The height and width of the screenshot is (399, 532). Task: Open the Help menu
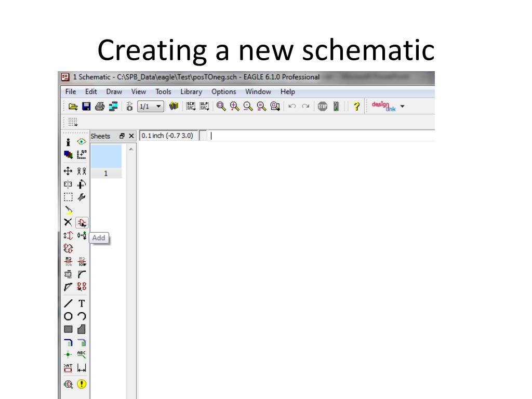[288, 91]
